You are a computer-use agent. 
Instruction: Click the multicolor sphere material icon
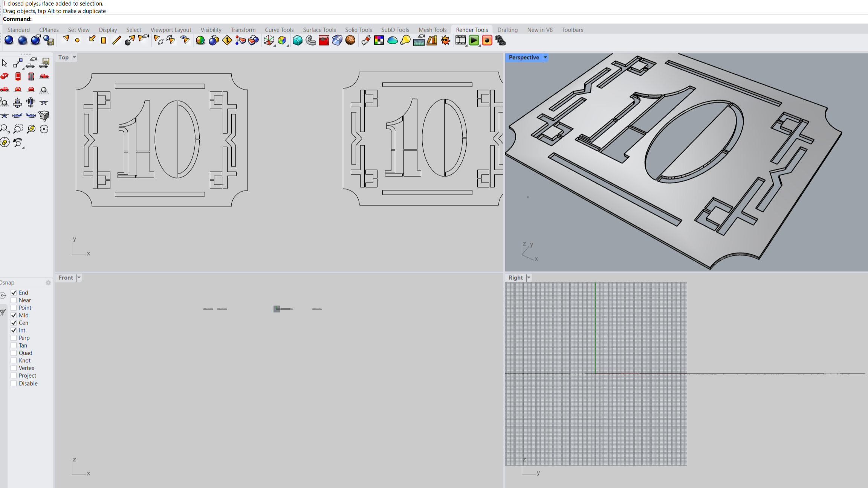pos(200,40)
